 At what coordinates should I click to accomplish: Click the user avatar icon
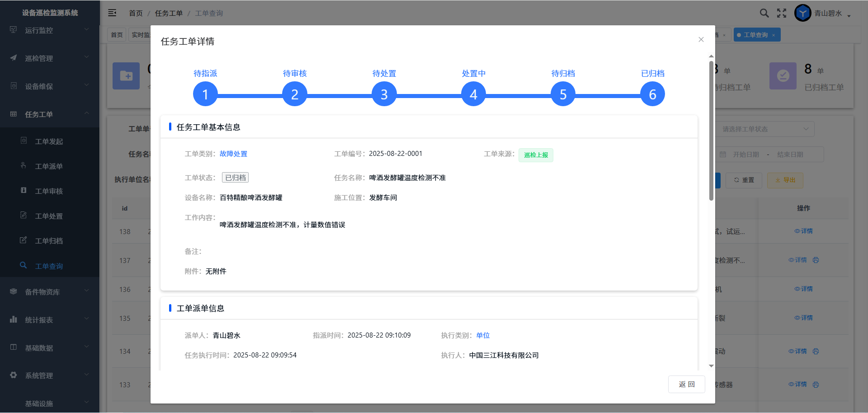[x=802, y=13]
